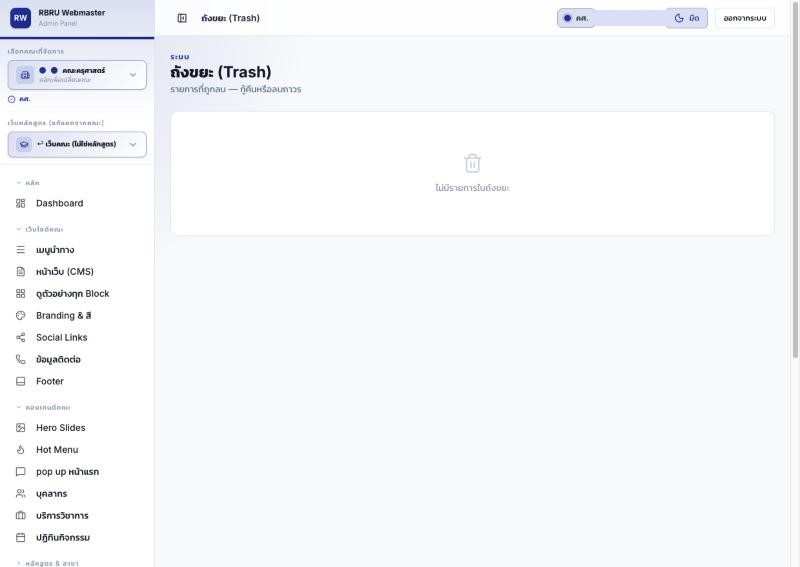Open pop up หน้าแรก page
The image size is (800, 567).
click(77, 472)
